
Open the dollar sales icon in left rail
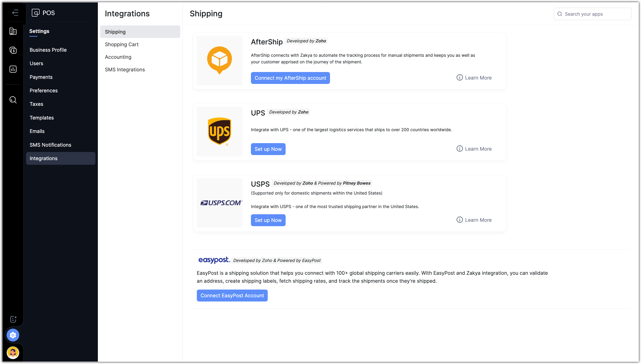coord(13,50)
